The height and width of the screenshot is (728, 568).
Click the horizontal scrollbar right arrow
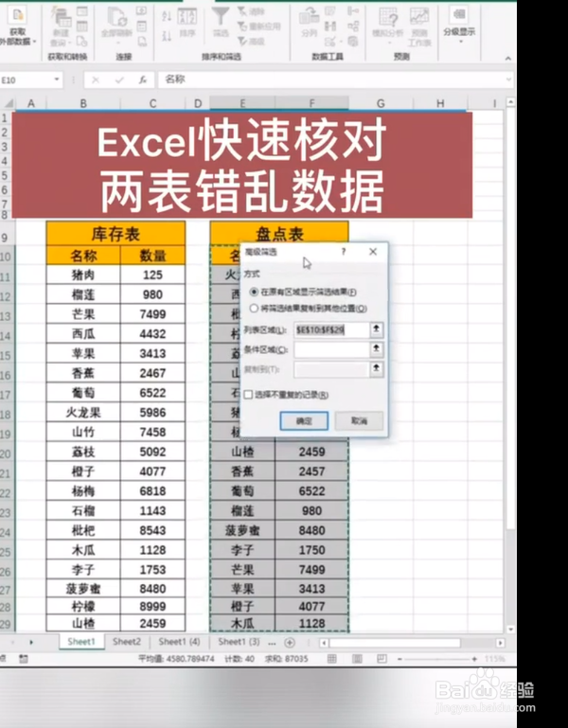pyautogui.click(x=500, y=643)
